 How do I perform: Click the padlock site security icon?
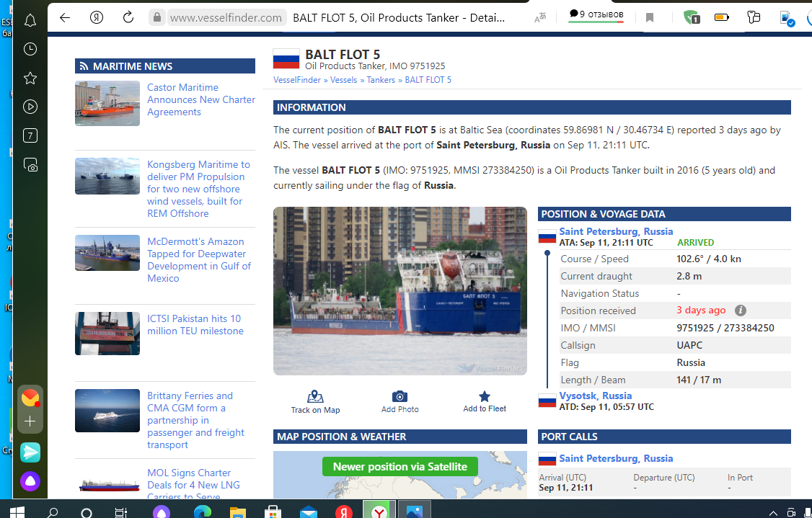click(156, 17)
